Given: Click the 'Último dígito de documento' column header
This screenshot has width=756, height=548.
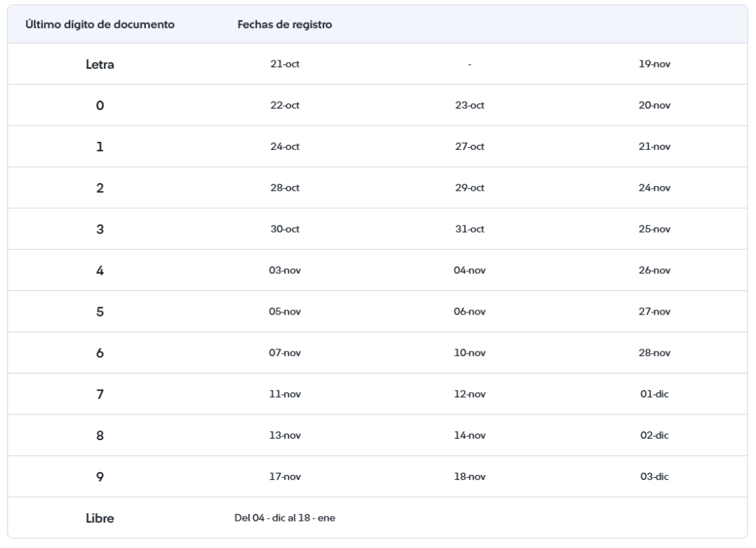Looking at the screenshot, I should click(x=100, y=24).
